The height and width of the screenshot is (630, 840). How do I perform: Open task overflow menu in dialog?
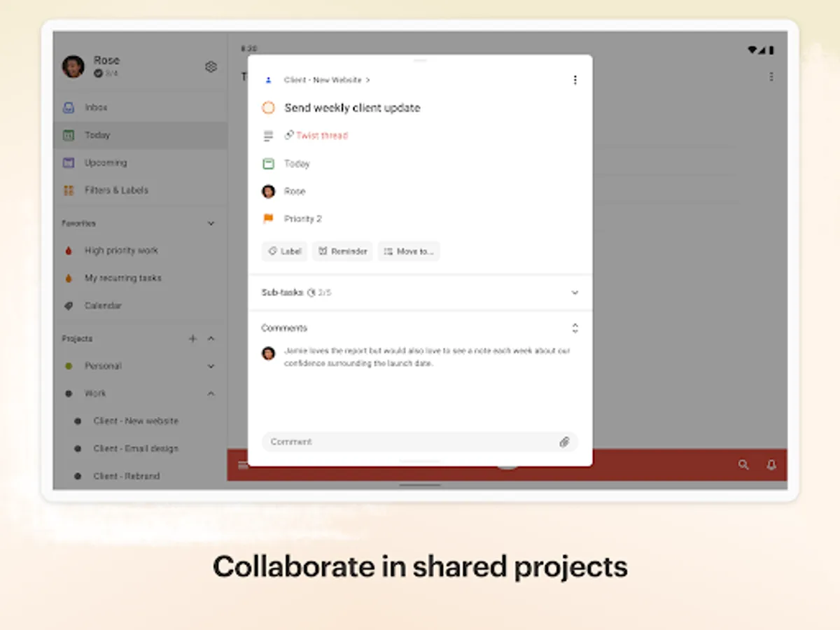(575, 80)
